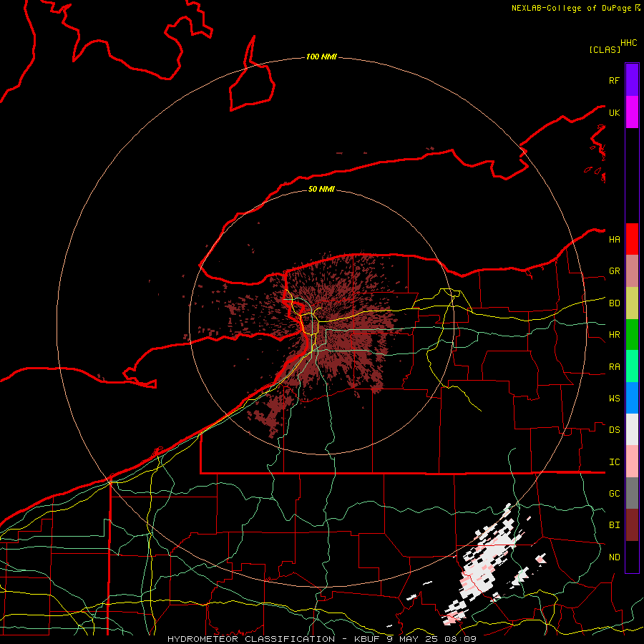Click the BI legend label
Image resolution: width=644 pixels, height=644 pixels.
pyautogui.click(x=615, y=525)
